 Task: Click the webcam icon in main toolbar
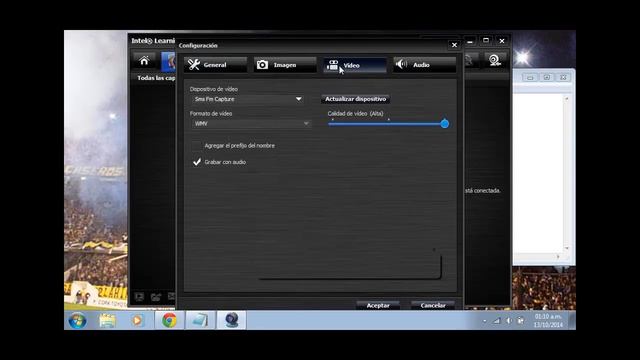(x=495, y=60)
